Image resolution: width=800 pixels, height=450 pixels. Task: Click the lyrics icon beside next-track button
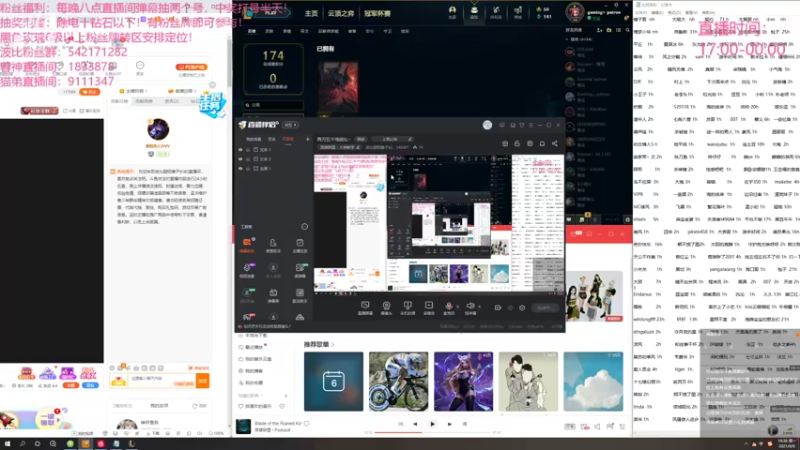(x=464, y=424)
